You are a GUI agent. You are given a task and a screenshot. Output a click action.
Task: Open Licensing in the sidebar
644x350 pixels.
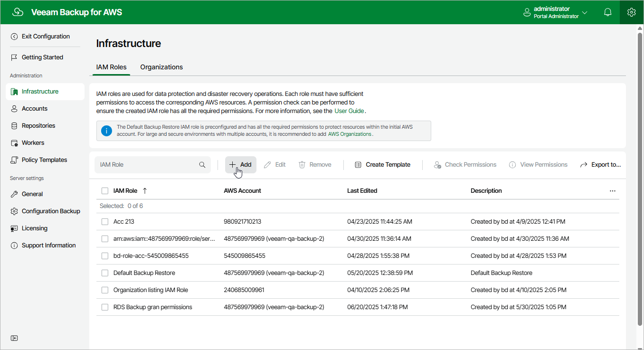[45, 228]
